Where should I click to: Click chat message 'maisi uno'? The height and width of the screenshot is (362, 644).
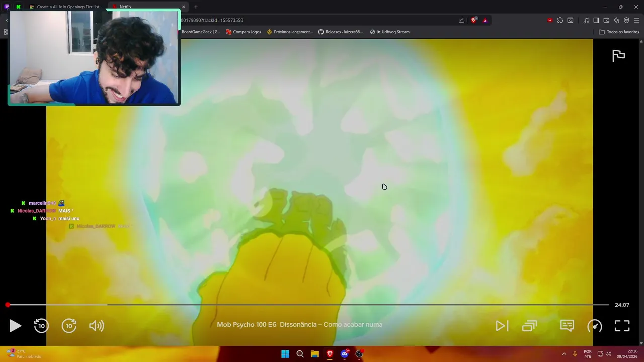click(x=69, y=219)
